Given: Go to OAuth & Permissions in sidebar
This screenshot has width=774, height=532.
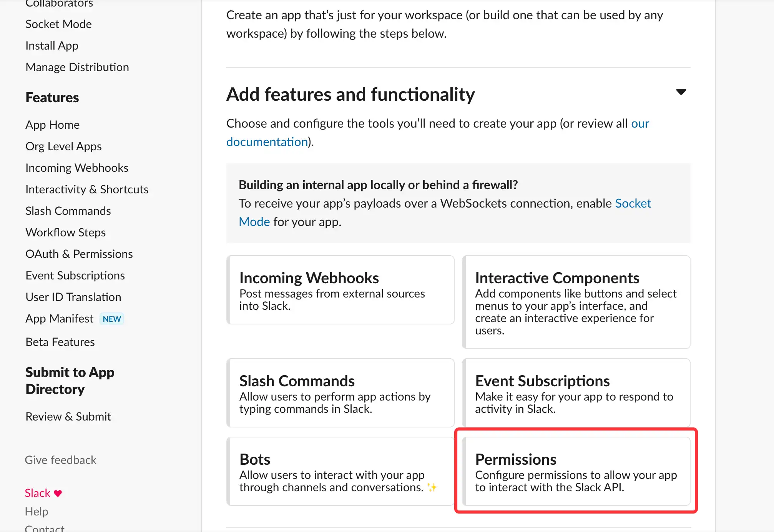Looking at the screenshot, I should point(79,254).
